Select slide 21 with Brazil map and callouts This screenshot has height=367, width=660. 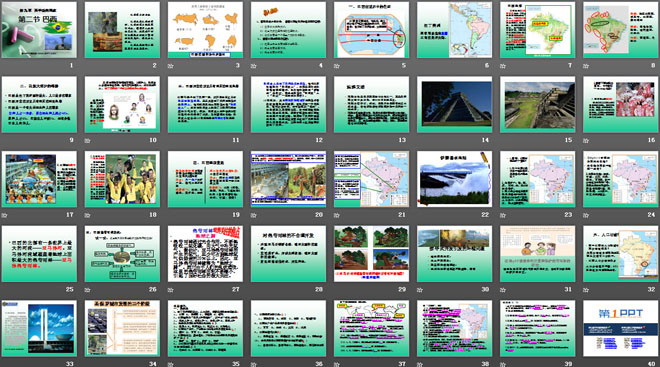click(x=372, y=179)
